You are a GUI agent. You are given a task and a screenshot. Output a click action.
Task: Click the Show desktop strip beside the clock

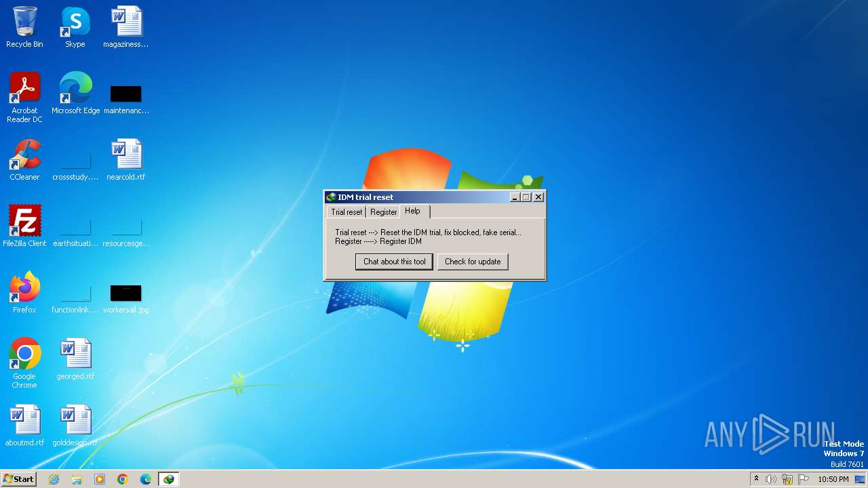coord(861,479)
